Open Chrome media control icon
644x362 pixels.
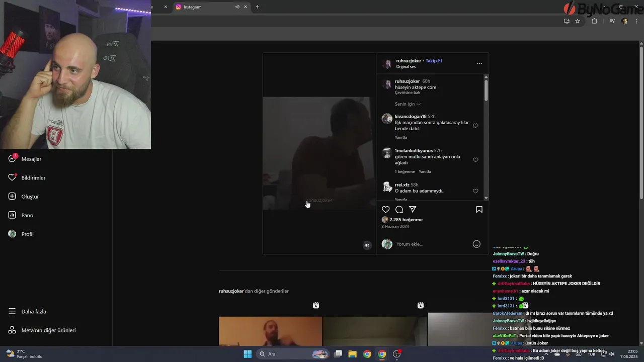612,21
